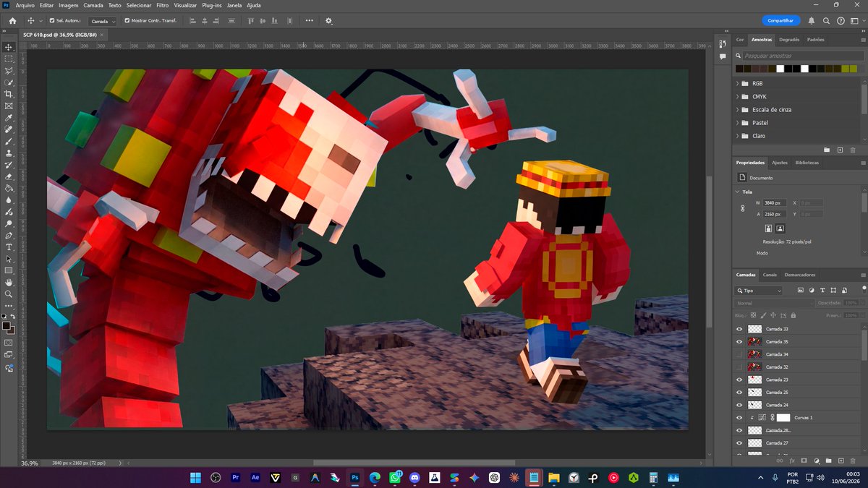Open the Tipo layer filter dropdown
The height and width of the screenshot is (488, 868).
coord(759,290)
